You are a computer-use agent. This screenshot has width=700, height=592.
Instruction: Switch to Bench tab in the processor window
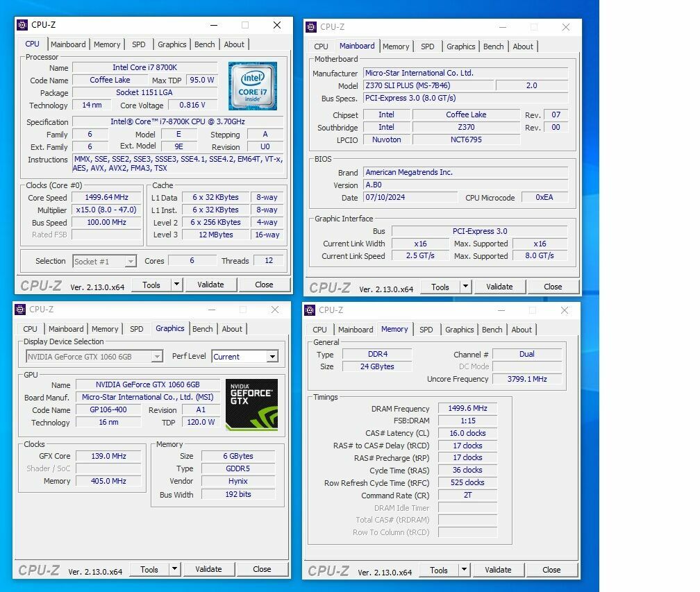(x=204, y=44)
